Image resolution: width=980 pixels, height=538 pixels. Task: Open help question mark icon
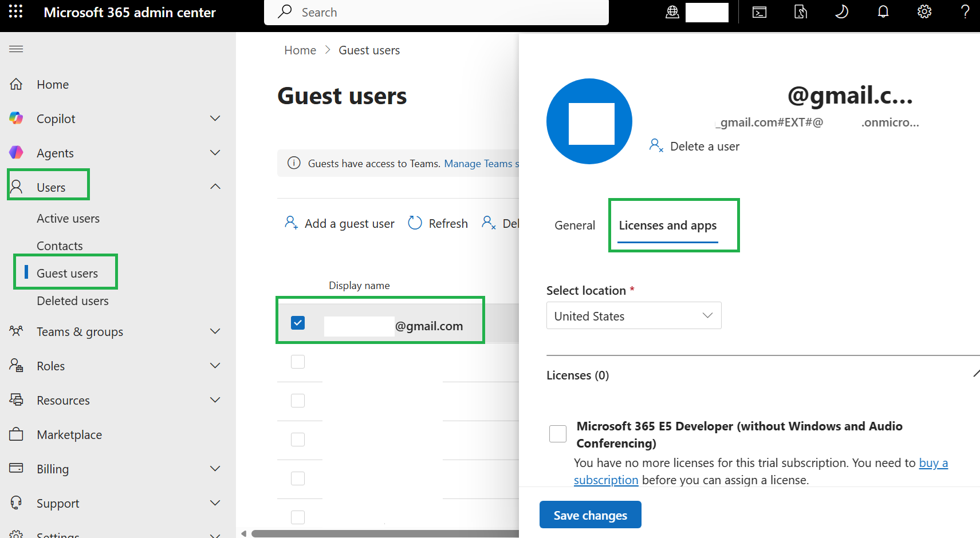coord(965,12)
